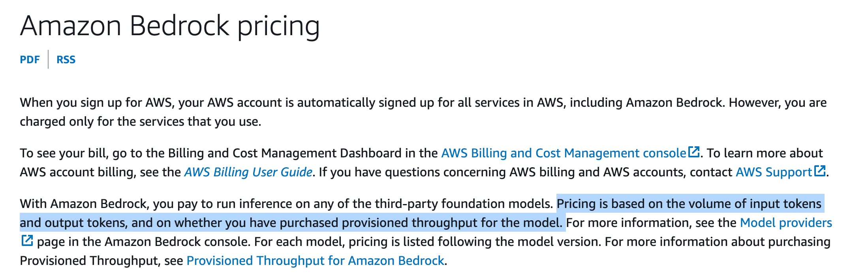This screenshot has width=868, height=276.
Task: Click the 'Amazon Bedrock pricing' page heading
Action: pyautogui.click(x=170, y=26)
